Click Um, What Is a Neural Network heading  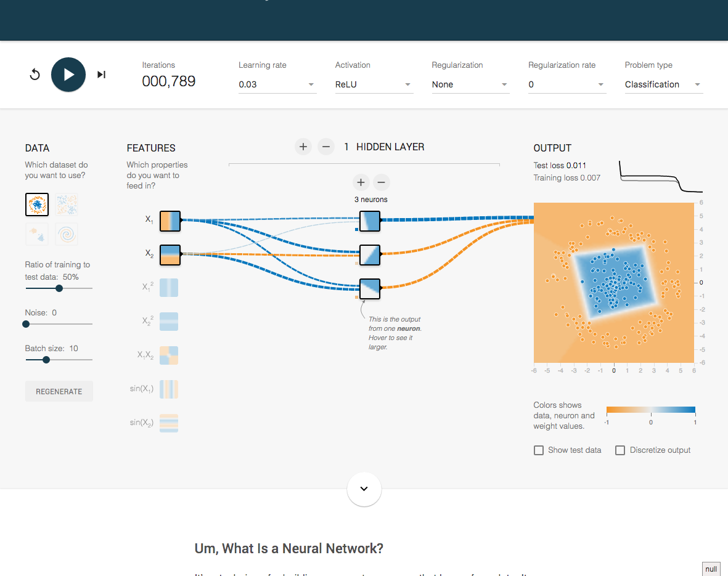288,548
